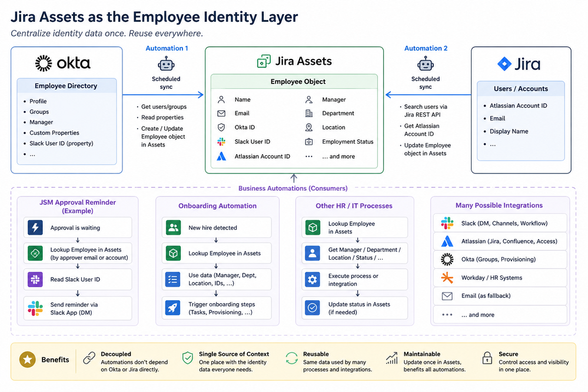
Task: Click the Slack icon for Send reminder via Slack App
Action: [x=35, y=308]
